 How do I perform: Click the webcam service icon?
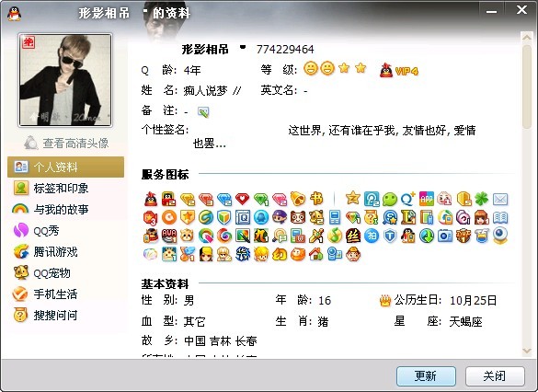click(500, 236)
